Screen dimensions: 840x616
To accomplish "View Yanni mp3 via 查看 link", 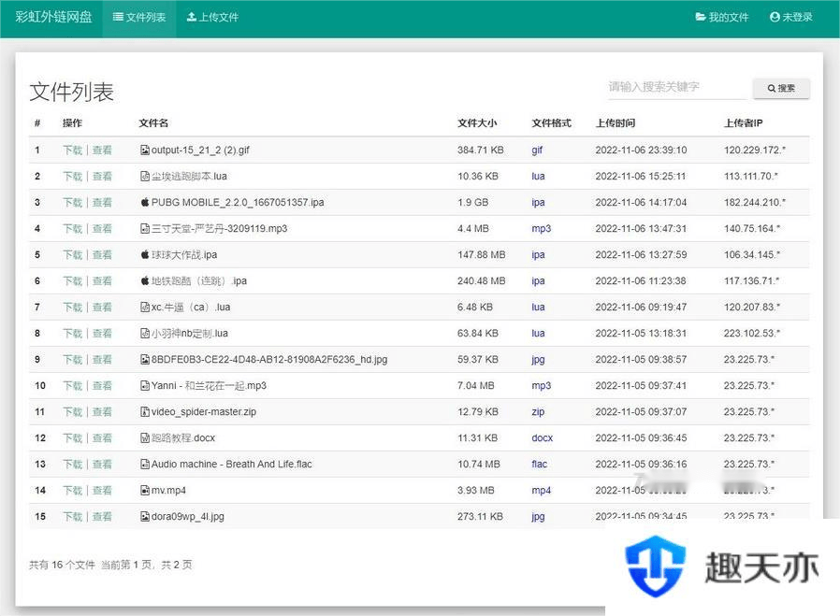I will [102, 386].
